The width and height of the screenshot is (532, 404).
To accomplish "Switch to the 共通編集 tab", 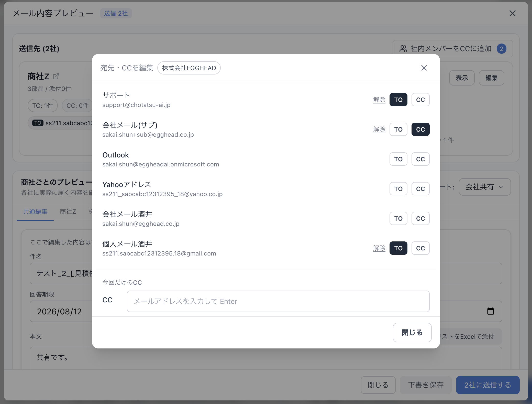I will click(x=35, y=211).
